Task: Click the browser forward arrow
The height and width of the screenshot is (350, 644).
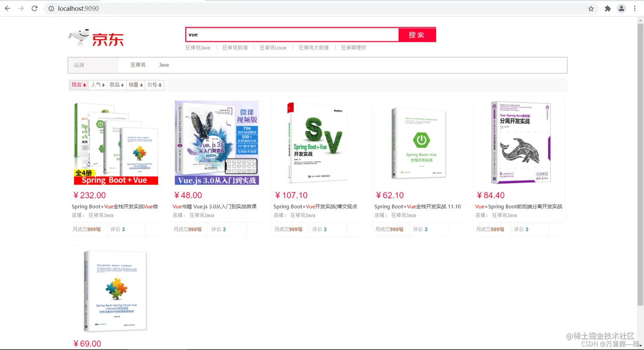Action: pyautogui.click(x=21, y=9)
